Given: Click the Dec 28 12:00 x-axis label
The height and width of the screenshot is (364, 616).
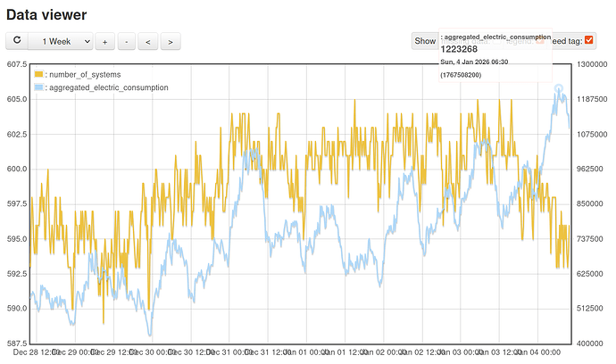Looking at the screenshot, I should tap(36, 352).
